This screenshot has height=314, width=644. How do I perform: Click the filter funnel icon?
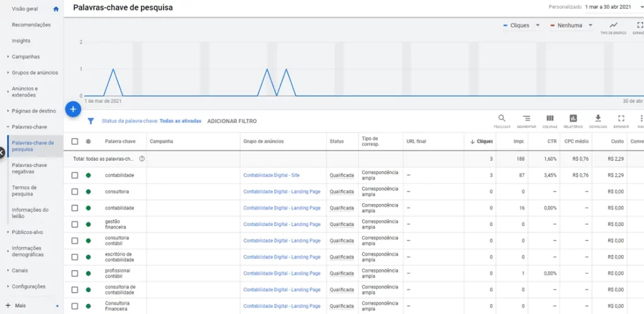click(x=91, y=121)
